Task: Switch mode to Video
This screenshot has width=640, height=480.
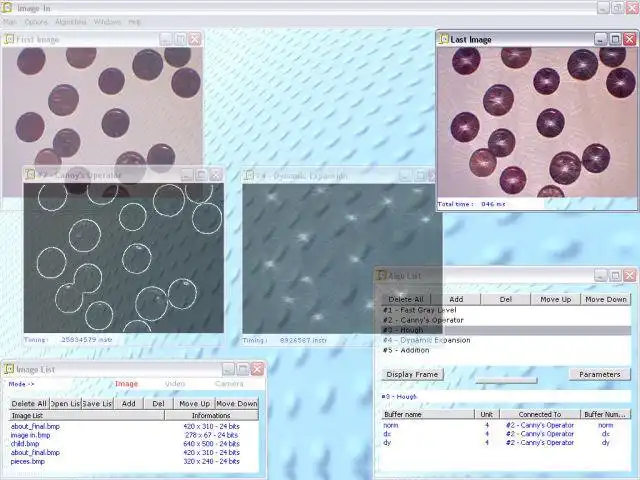Action: pos(175,384)
